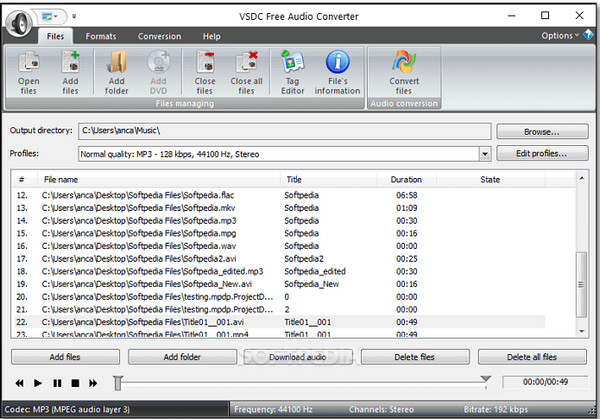The height and width of the screenshot is (419, 600).
Task: Click the Close all files icon
Action: click(x=246, y=72)
